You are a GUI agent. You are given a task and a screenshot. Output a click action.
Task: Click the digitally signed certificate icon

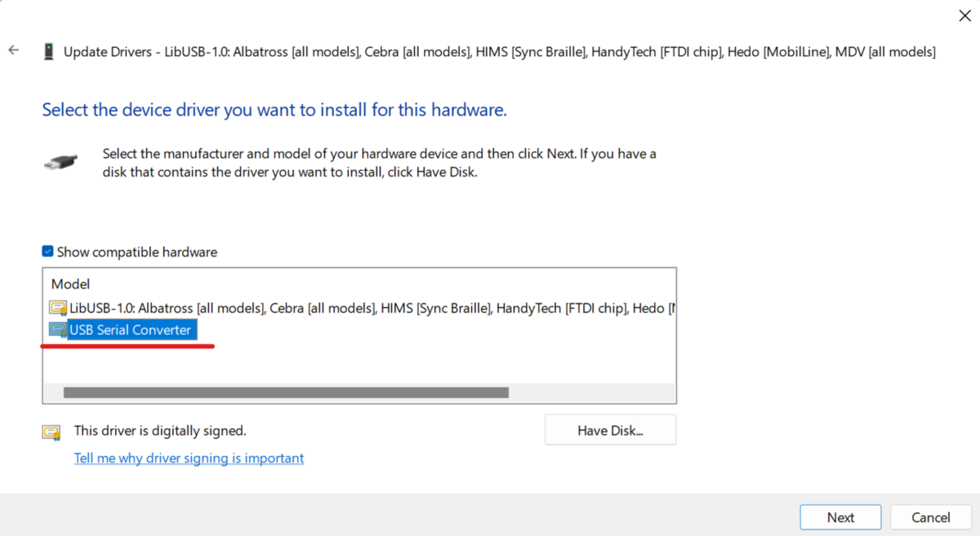coord(51,431)
